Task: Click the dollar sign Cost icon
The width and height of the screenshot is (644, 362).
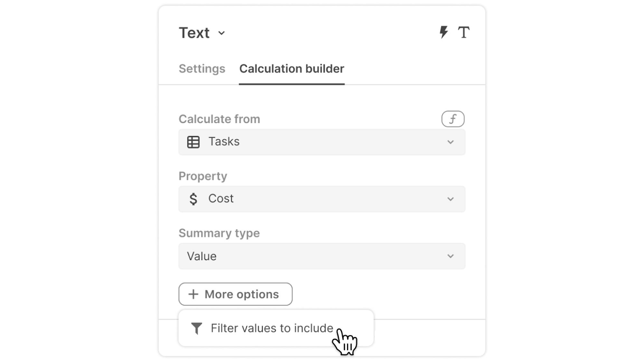Action: (x=193, y=199)
